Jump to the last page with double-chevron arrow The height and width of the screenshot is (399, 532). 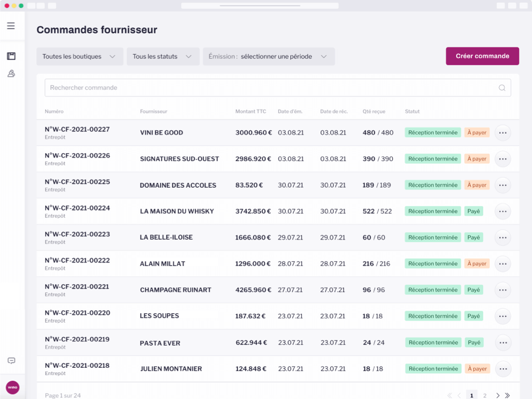[506, 394]
